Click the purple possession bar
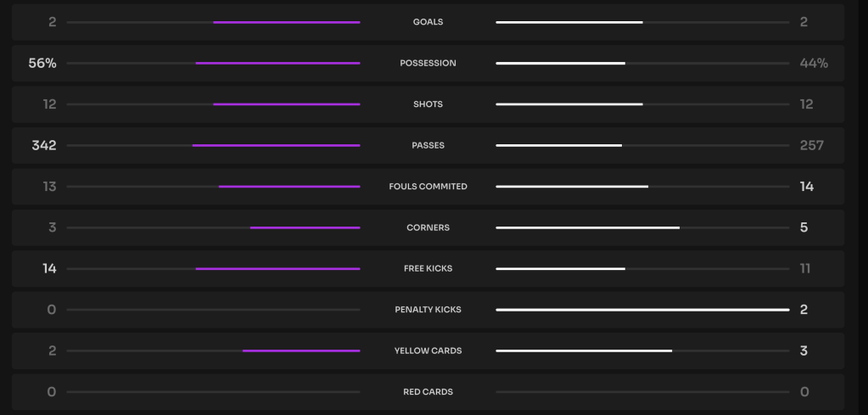The image size is (868, 415). 277,64
